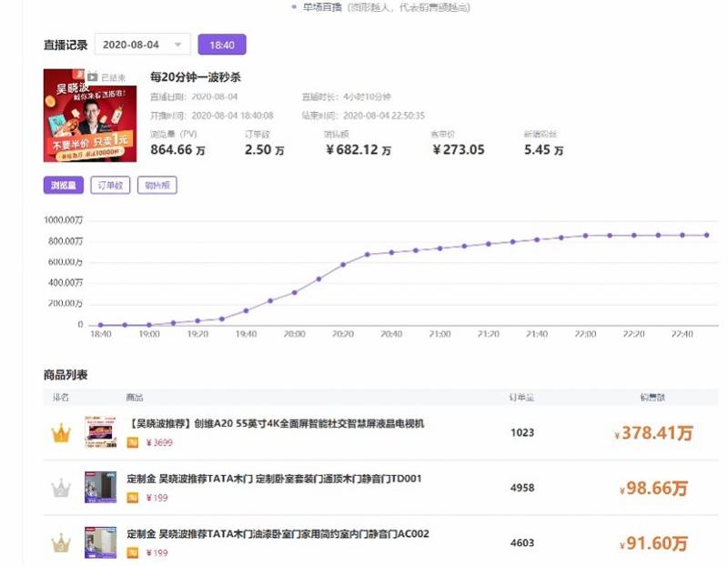This screenshot has height=567, width=728.
Task: Switch the chart metric to 购物车
Action: 157,185
